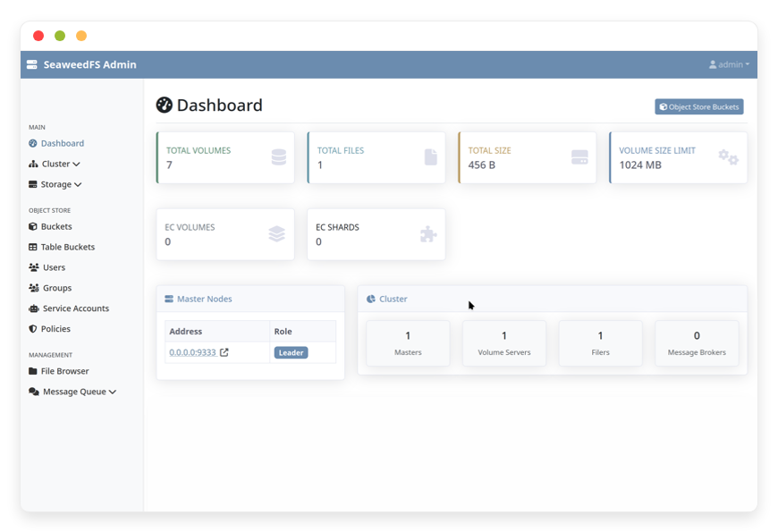Click the database icon in Total Volumes card
This screenshot has width=778, height=532.
279,157
